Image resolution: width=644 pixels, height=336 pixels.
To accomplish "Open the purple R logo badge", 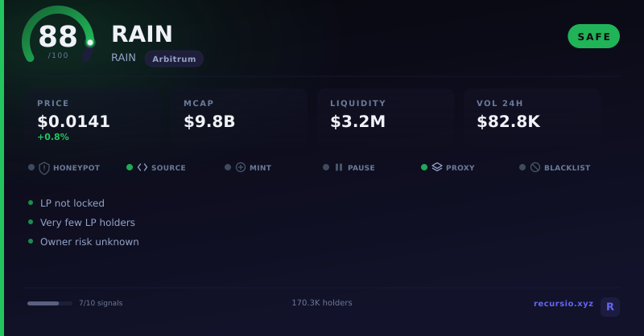I will (x=610, y=307).
